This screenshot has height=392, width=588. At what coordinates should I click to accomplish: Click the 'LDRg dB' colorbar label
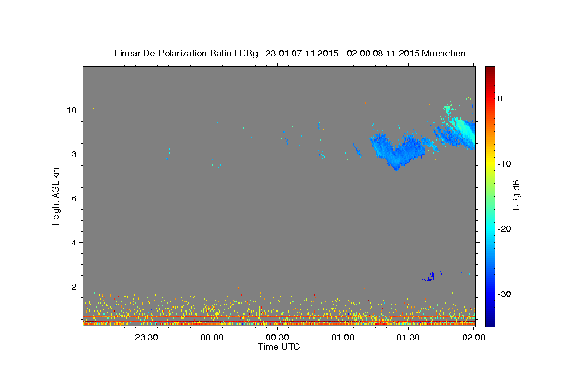[516, 196]
